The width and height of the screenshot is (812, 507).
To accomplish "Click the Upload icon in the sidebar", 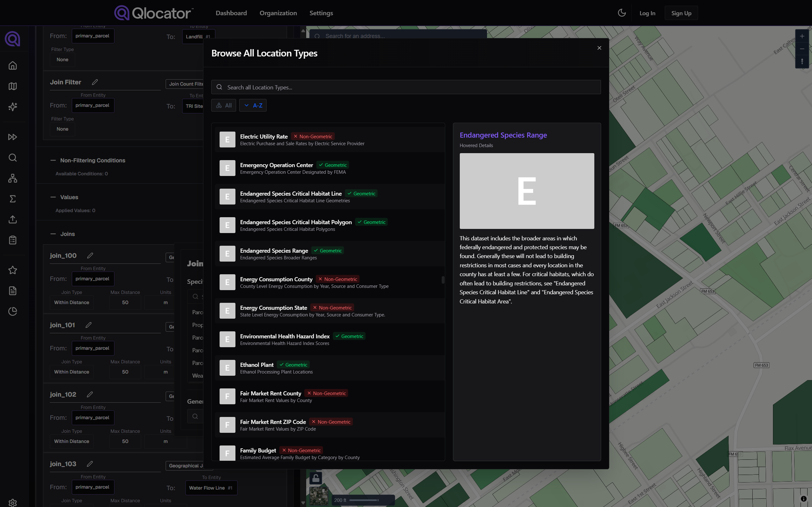I will click(x=13, y=219).
